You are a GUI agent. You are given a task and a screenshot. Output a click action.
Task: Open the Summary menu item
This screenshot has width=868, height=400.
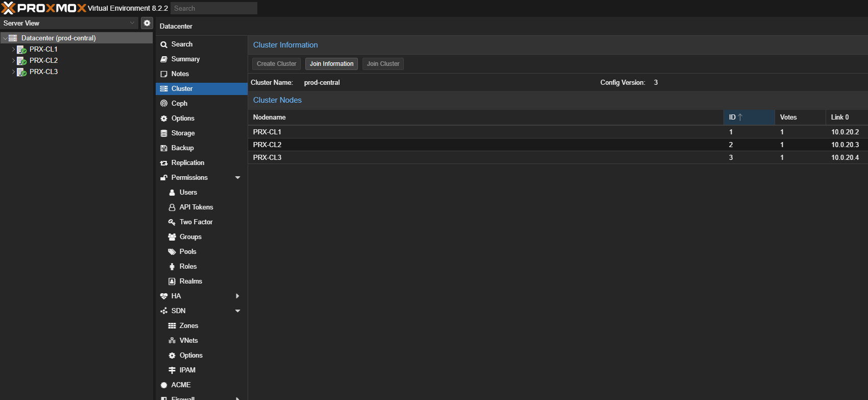[202, 59]
